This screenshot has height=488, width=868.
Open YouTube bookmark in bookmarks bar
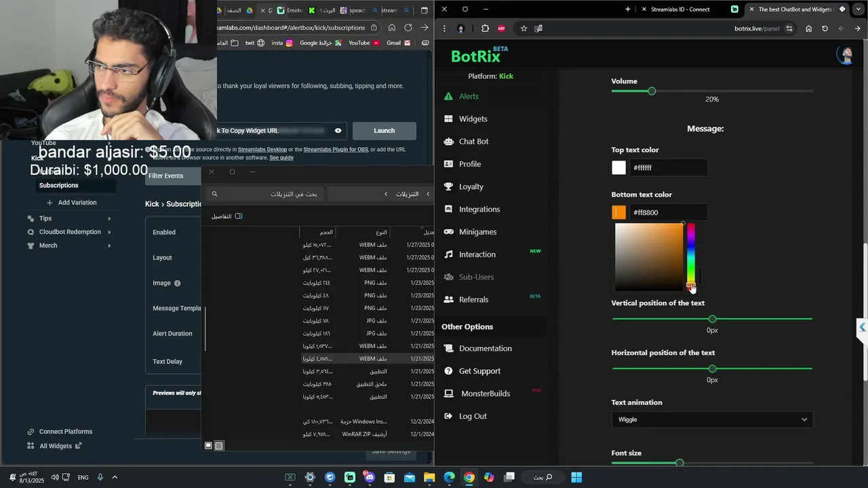[x=363, y=43]
